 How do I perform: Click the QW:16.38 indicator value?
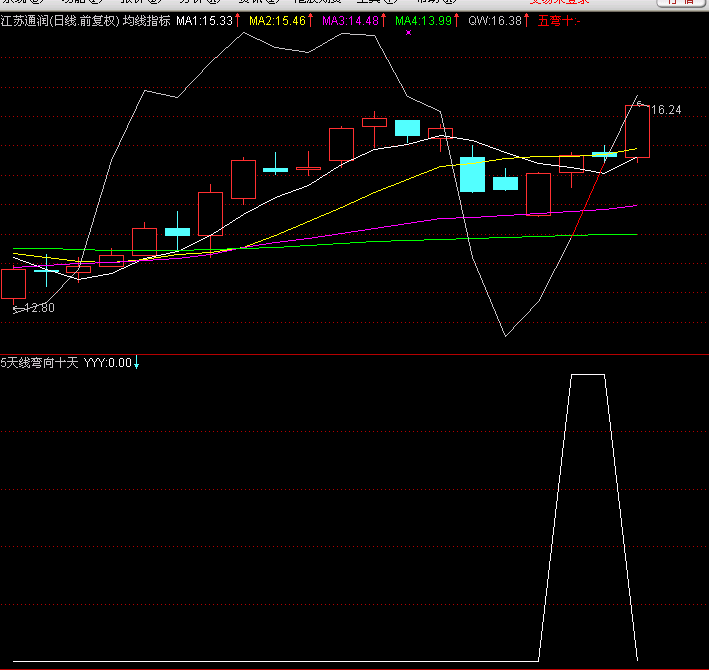[x=494, y=20]
